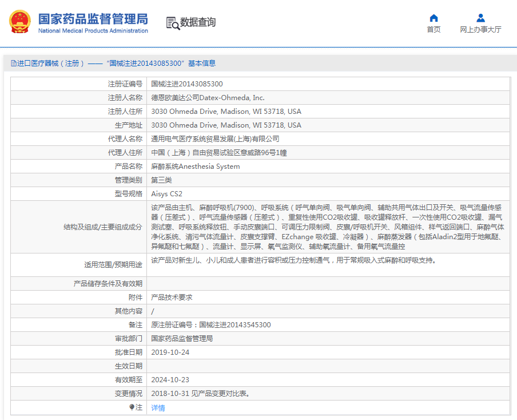Click the lightbulb icon beside 注
The width and height of the screenshot is (517, 420).
[x=132, y=407]
